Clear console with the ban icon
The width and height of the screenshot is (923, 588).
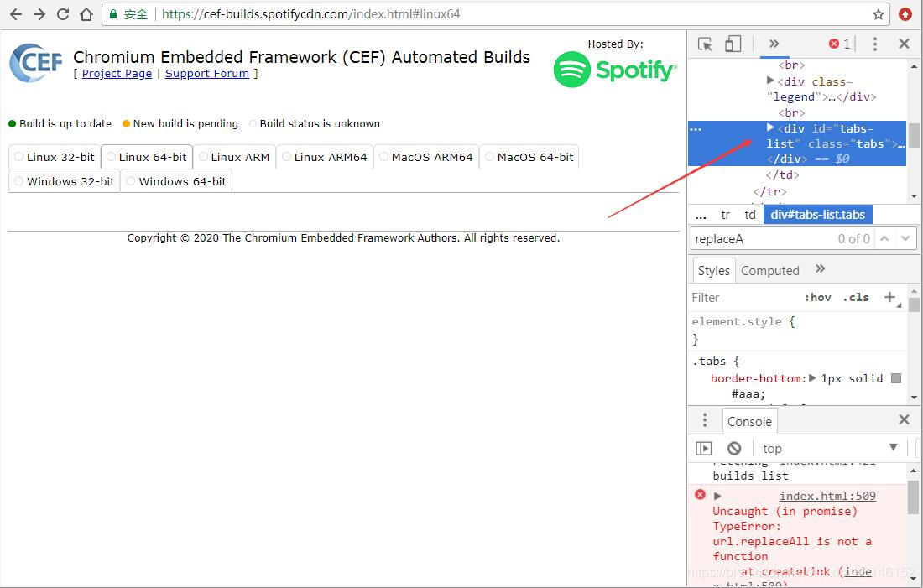pyautogui.click(x=734, y=449)
